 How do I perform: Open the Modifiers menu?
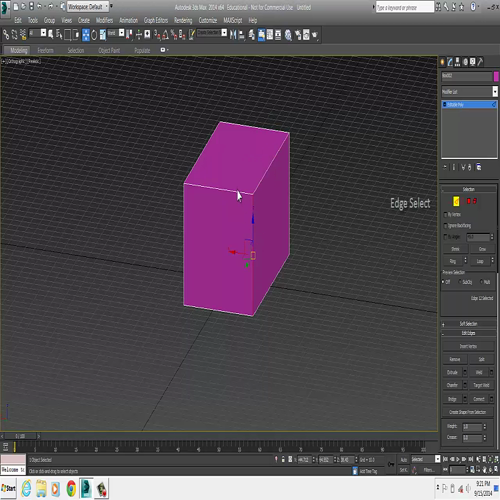click(104, 20)
